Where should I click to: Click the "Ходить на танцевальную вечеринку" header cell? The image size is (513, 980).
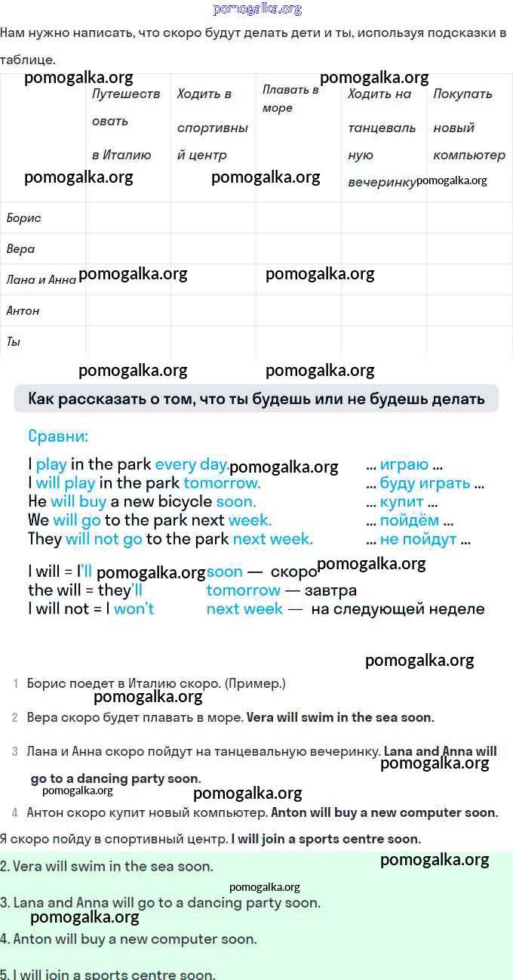[382, 137]
